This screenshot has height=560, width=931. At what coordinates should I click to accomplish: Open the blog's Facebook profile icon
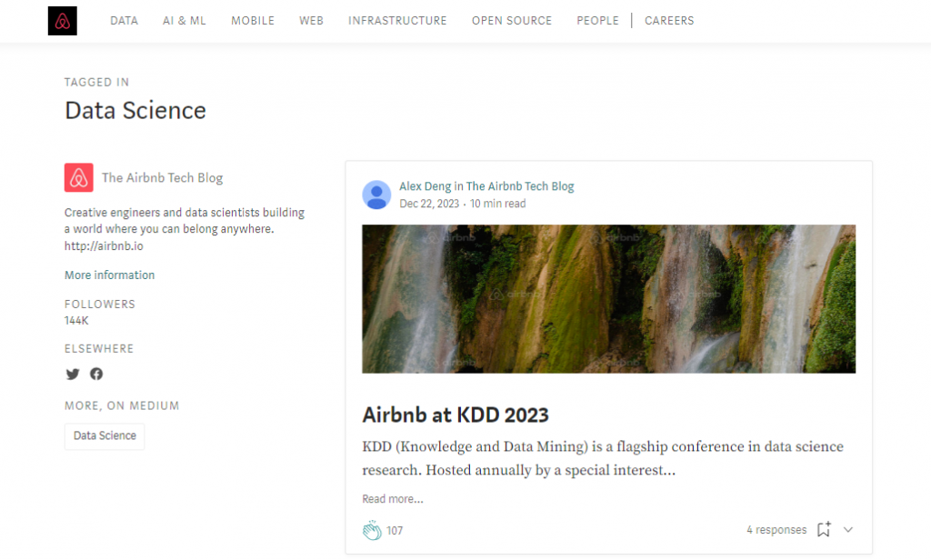[x=96, y=374]
